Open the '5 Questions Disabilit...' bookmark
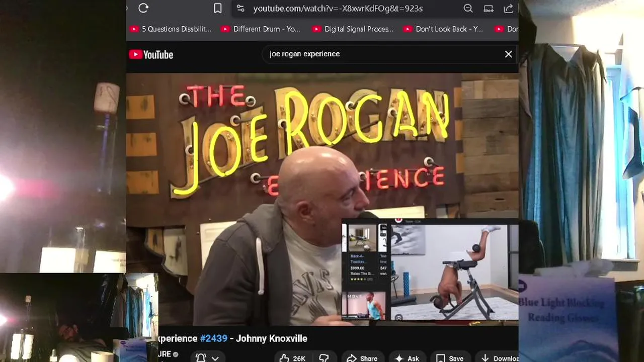This screenshot has height=362, width=644. [171, 29]
